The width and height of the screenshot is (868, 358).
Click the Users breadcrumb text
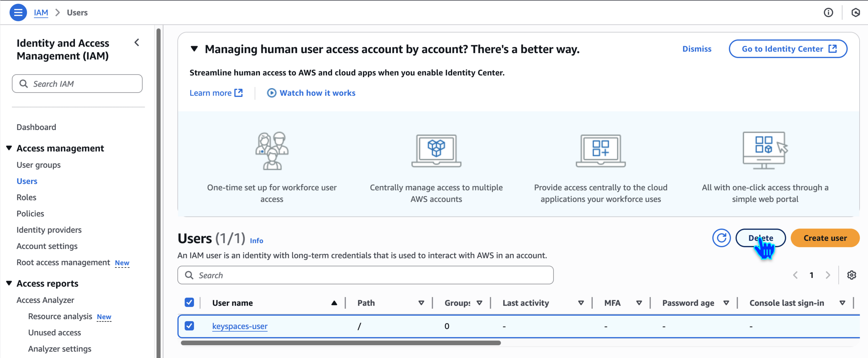pos(77,12)
